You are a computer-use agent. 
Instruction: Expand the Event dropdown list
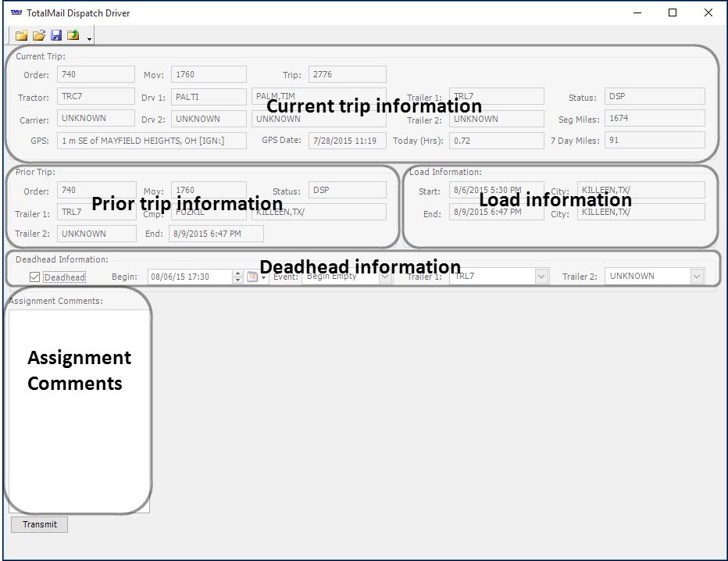[x=385, y=277]
